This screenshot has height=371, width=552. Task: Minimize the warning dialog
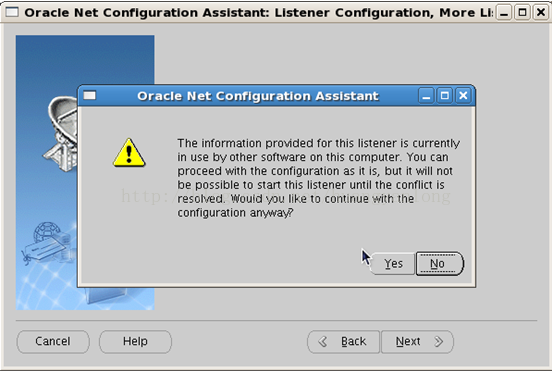point(426,96)
